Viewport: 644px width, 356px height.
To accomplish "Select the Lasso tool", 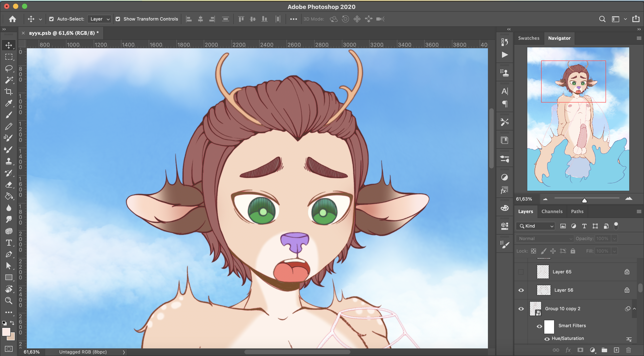I will [x=9, y=68].
